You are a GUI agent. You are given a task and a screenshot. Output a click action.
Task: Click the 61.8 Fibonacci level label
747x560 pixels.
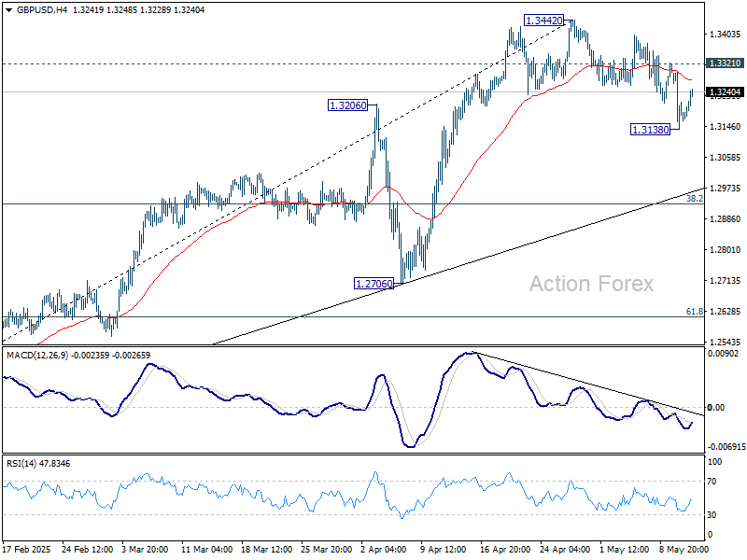pyautogui.click(x=694, y=312)
